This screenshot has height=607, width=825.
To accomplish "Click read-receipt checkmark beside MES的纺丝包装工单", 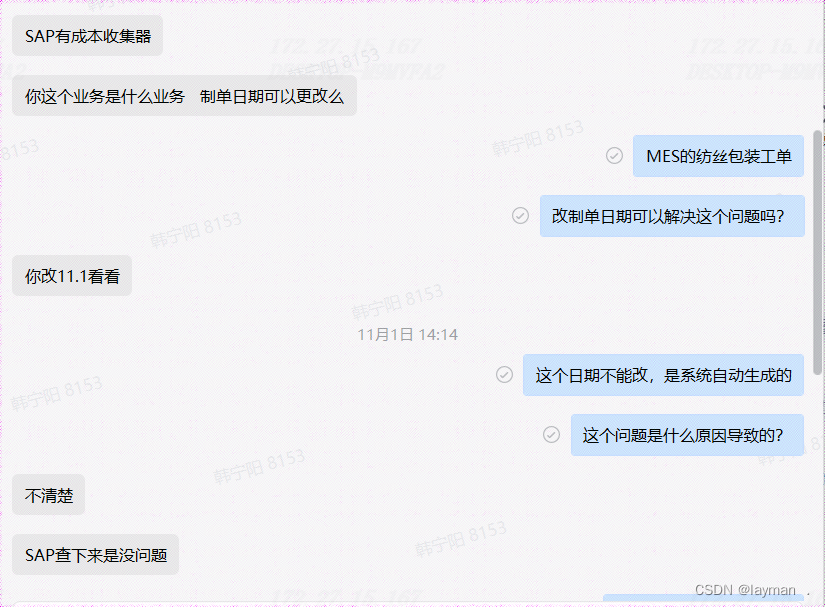I will tap(614, 156).
